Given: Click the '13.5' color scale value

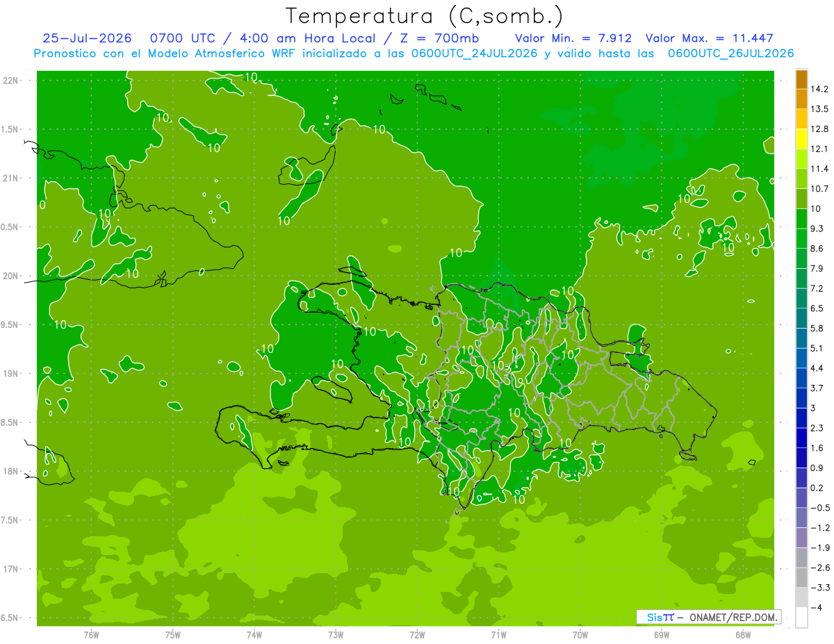Looking at the screenshot, I should (819, 109).
